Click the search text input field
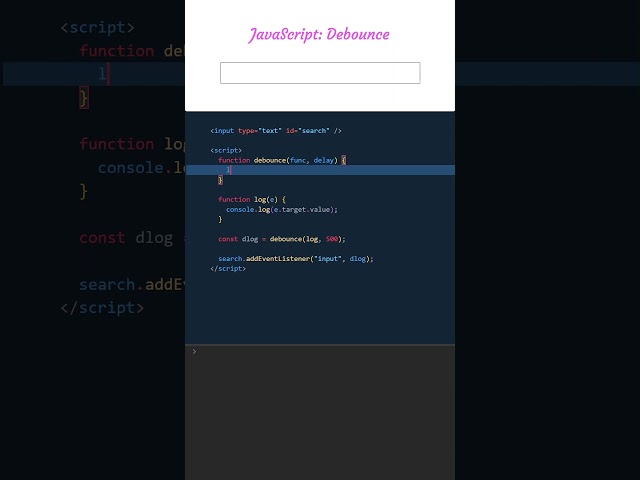 pyautogui.click(x=320, y=73)
